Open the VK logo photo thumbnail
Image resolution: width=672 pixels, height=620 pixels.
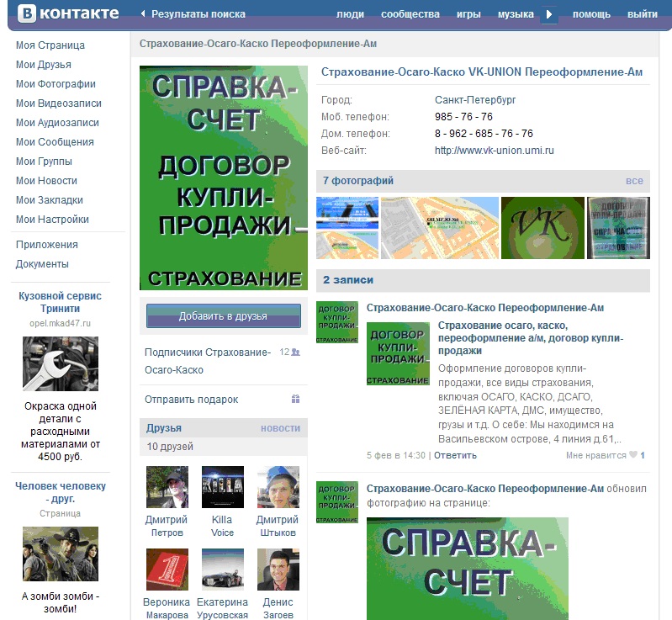coord(541,228)
